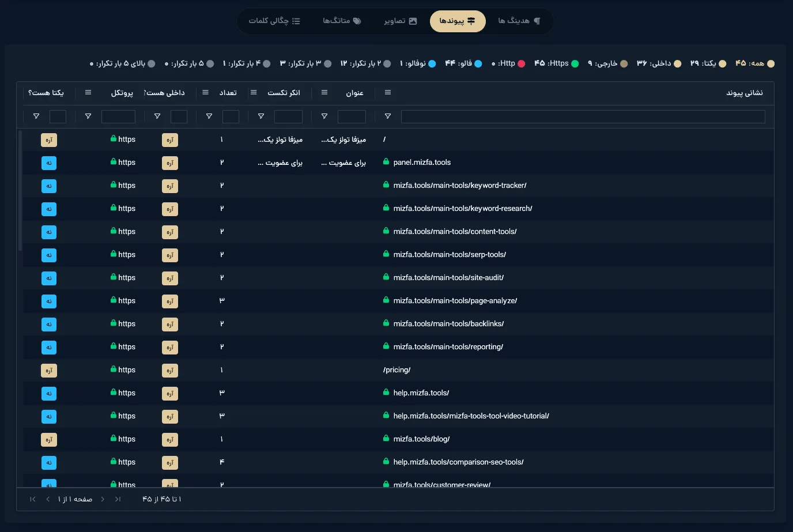Open column menu next to تعداد header
The height and width of the screenshot is (532, 793).
tap(206, 92)
